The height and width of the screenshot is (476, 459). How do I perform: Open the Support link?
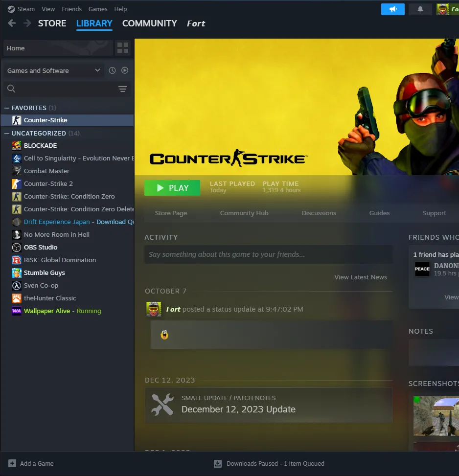[435, 213]
